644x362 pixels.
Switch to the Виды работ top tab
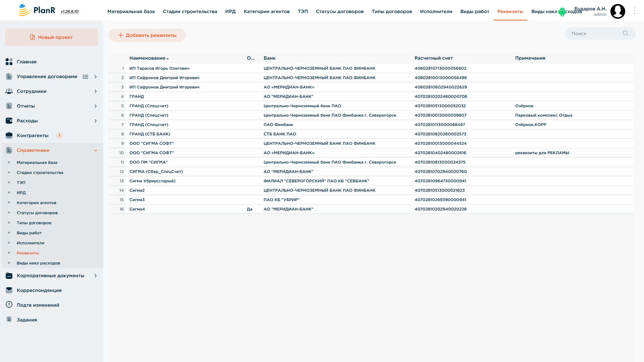point(475,11)
